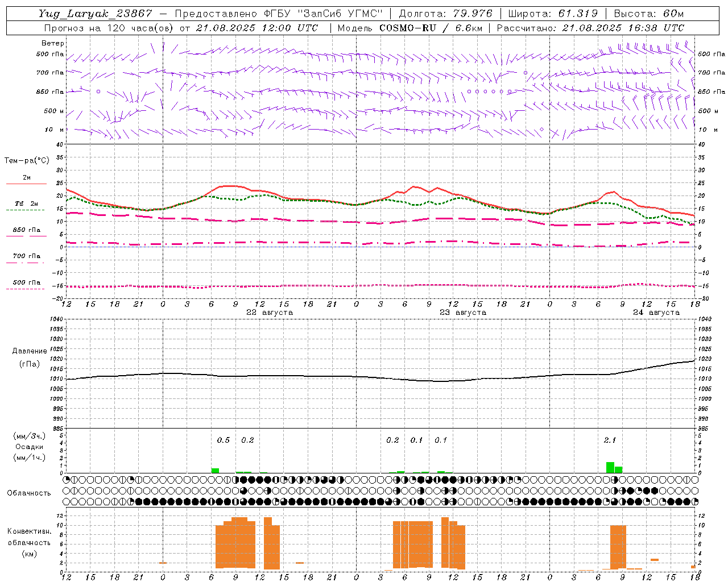Click the line sample under 700 гПа legend
Image resolution: width=728 pixels, height=582 pixels.
(26, 263)
